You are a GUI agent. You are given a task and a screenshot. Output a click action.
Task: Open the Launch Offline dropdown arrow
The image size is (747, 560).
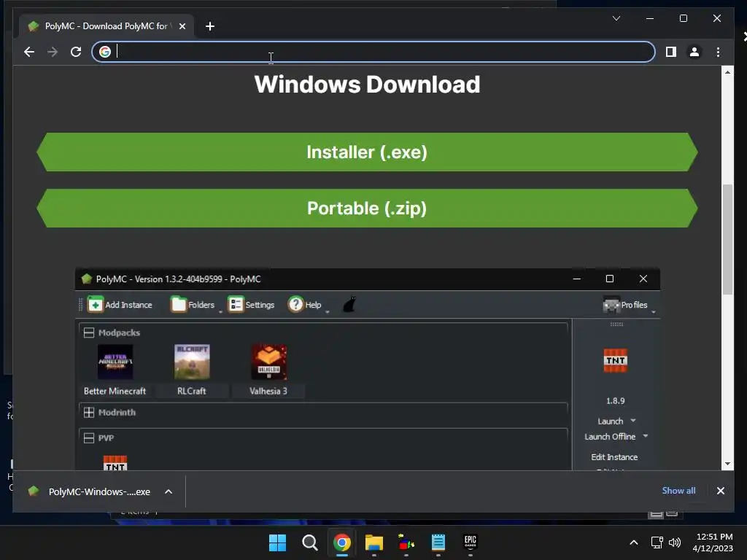646,436
